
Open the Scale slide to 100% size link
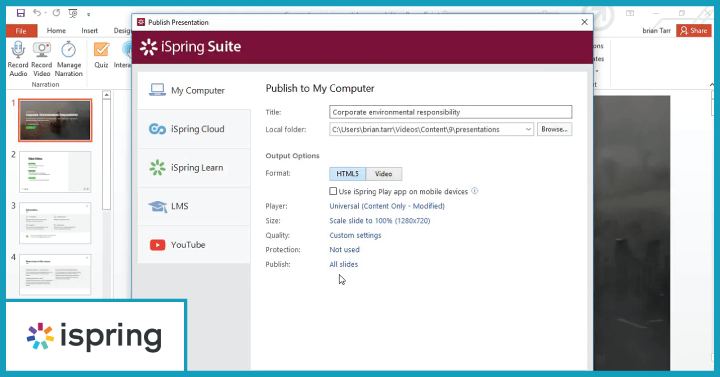(x=380, y=221)
